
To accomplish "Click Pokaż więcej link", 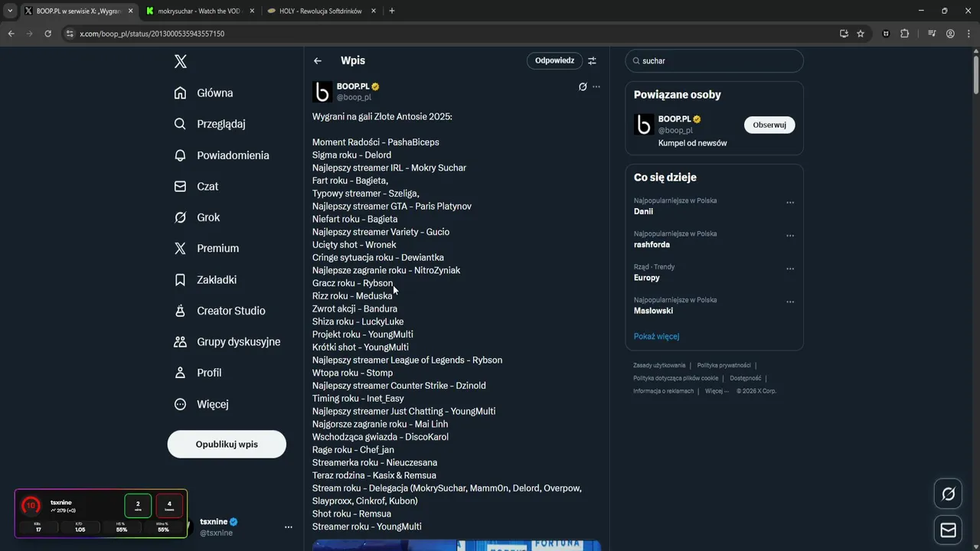I will coord(656,336).
